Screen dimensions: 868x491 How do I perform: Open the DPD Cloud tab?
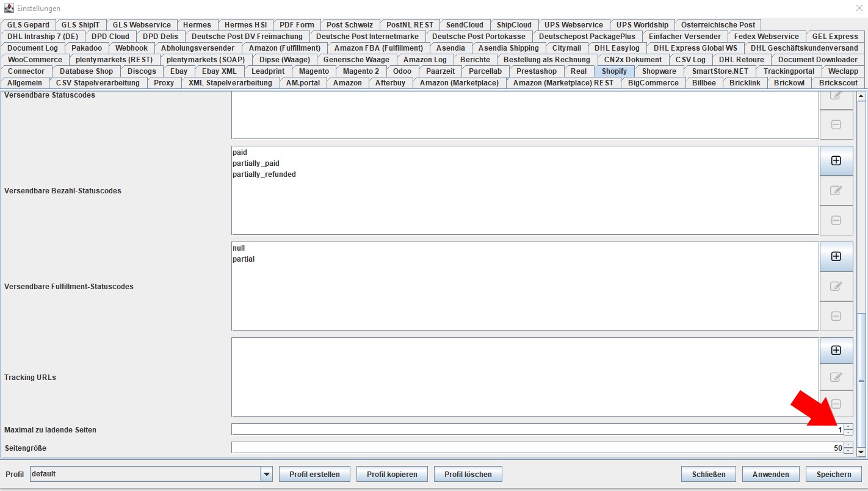click(110, 37)
